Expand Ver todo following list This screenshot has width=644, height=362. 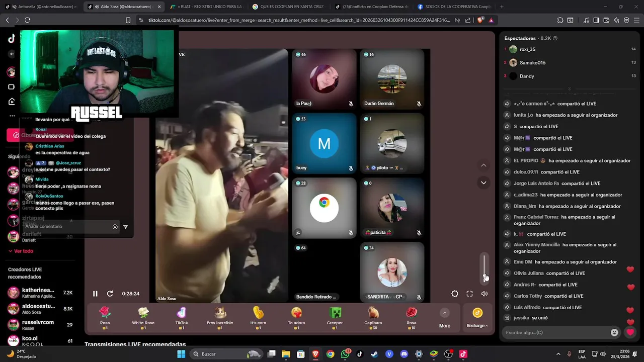(x=21, y=251)
